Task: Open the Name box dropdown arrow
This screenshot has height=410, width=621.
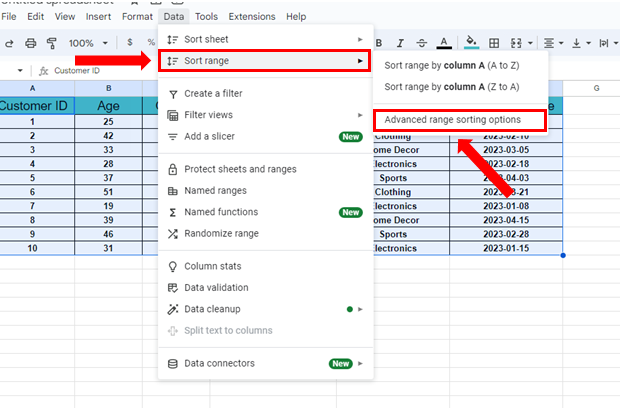Action: 20,71
